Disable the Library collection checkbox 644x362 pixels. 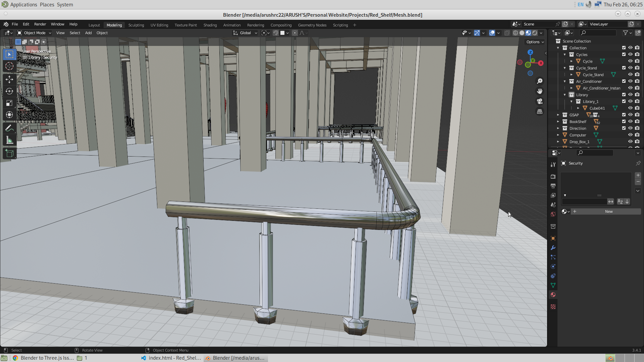pyautogui.click(x=624, y=95)
